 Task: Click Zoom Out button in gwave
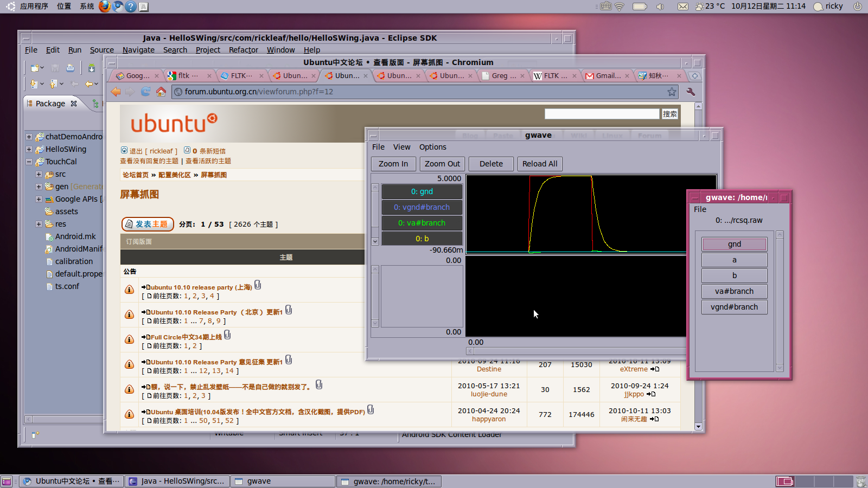click(442, 164)
